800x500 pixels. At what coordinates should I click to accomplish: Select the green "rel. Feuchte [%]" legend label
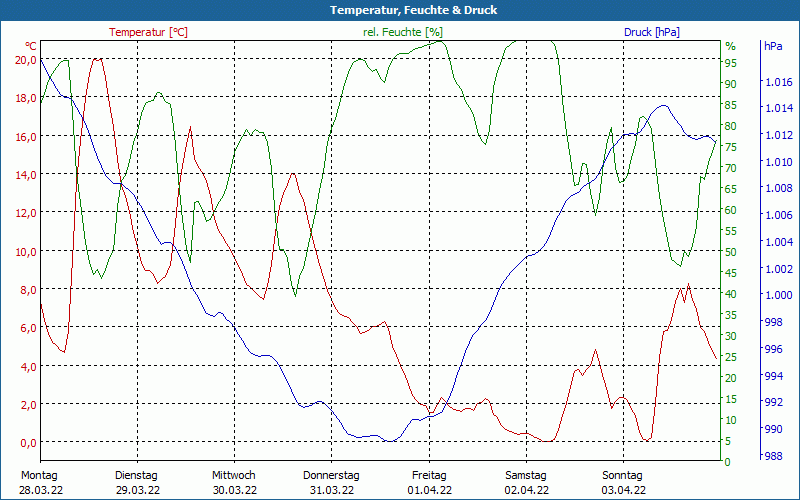click(x=402, y=32)
